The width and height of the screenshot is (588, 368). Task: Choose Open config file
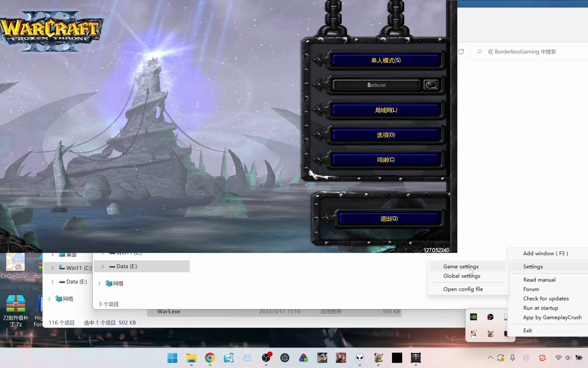(x=468, y=289)
